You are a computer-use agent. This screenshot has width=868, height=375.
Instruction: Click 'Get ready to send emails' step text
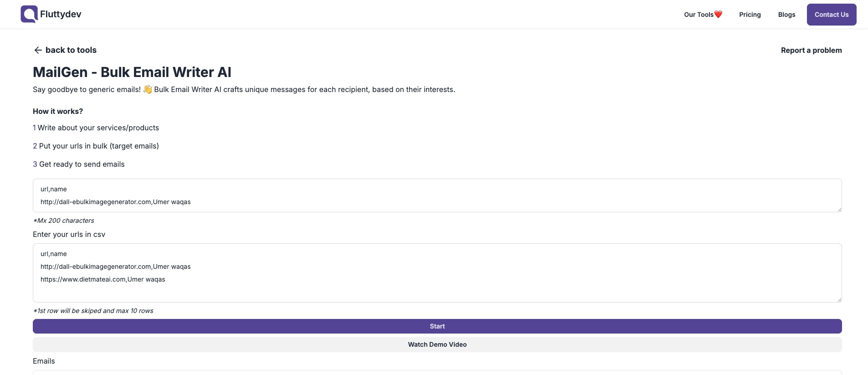coord(82,164)
